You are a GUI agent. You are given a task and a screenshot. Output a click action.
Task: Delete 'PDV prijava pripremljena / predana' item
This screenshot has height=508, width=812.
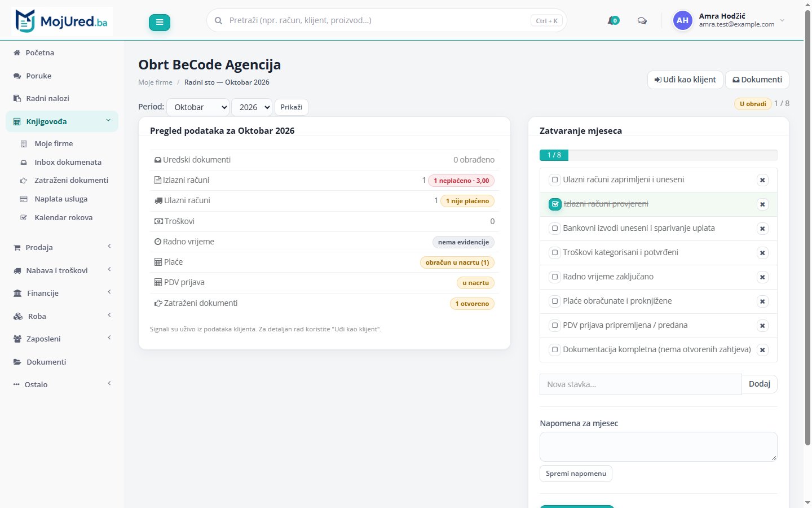click(762, 326)
